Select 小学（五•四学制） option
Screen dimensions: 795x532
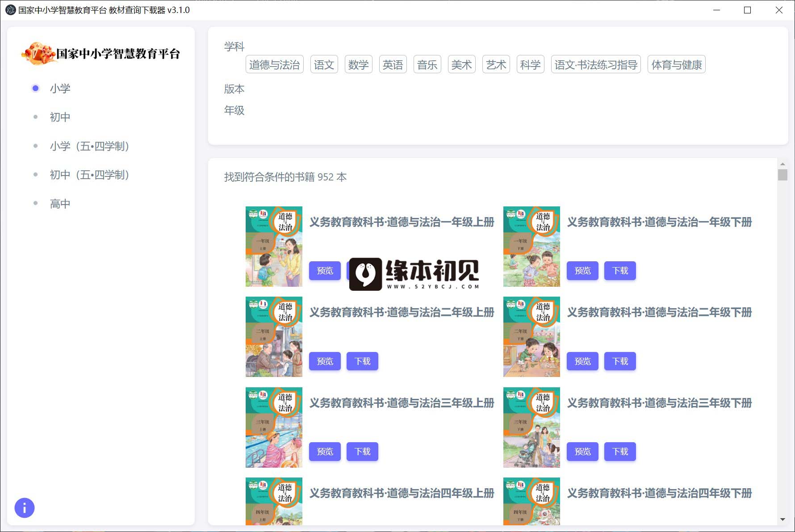(89, 146)
